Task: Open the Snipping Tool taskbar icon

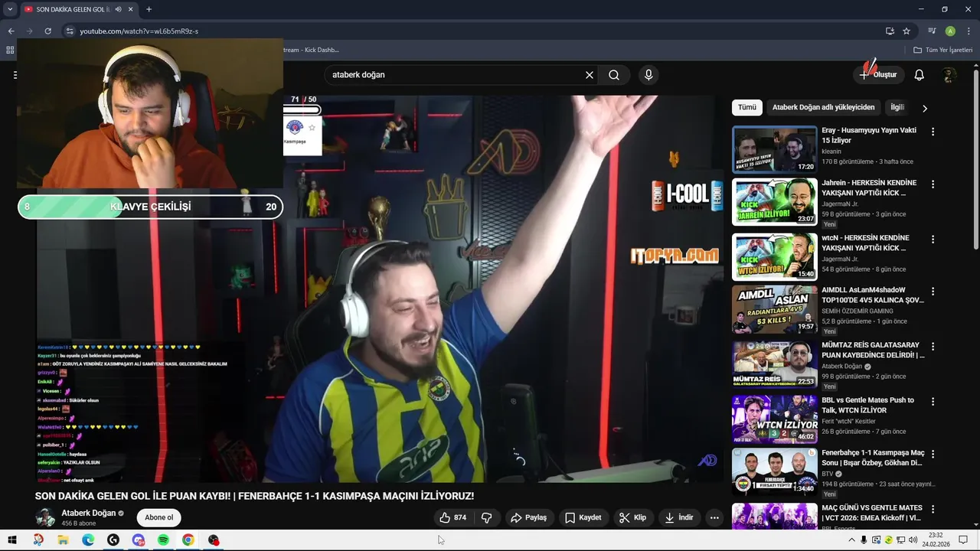Action: (38, 540)
